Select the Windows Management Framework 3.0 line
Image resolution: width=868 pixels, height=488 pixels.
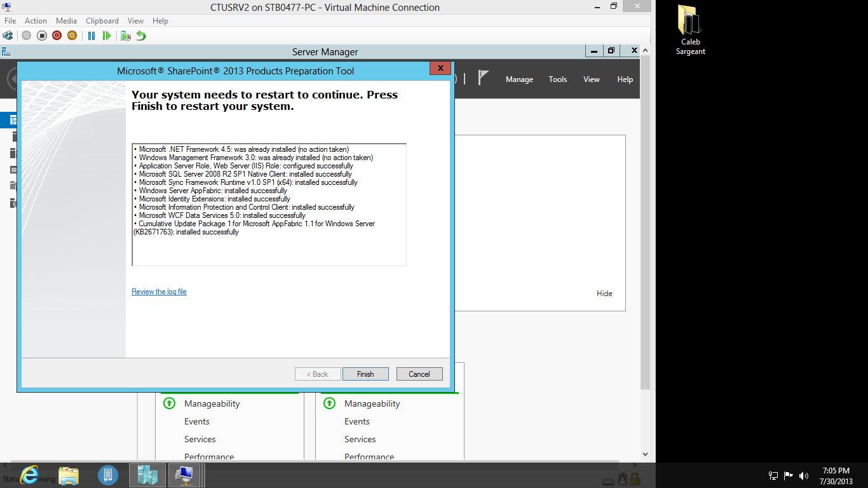coord(254,158)
